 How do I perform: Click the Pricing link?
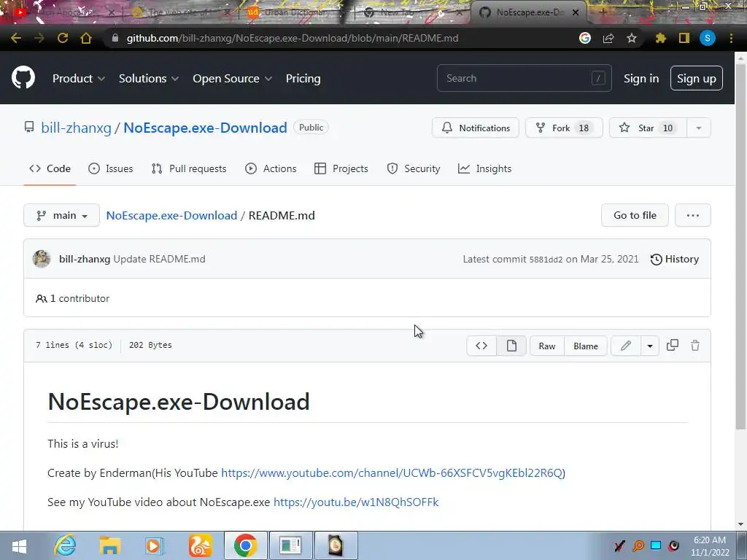pos(303,79)
